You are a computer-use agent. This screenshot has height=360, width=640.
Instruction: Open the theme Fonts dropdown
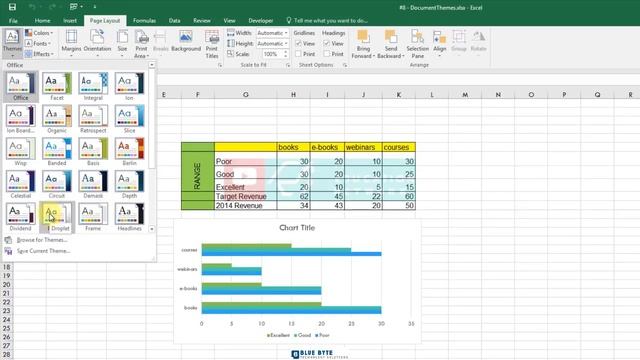(x=38, y=43)
